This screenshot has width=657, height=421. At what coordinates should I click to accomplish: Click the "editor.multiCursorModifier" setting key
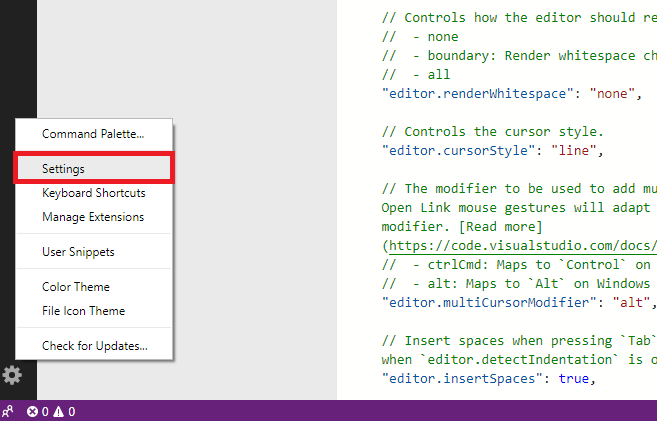point(489,302)
